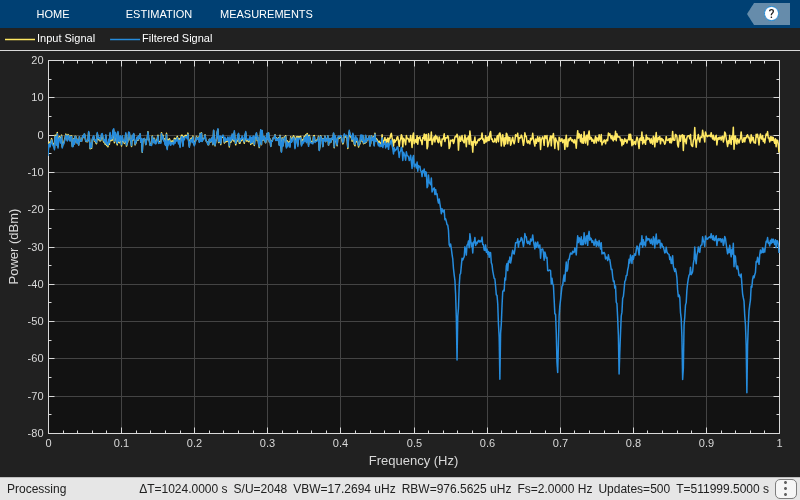Click the VBW=17.2694 uHz readout

click(344, 489)
